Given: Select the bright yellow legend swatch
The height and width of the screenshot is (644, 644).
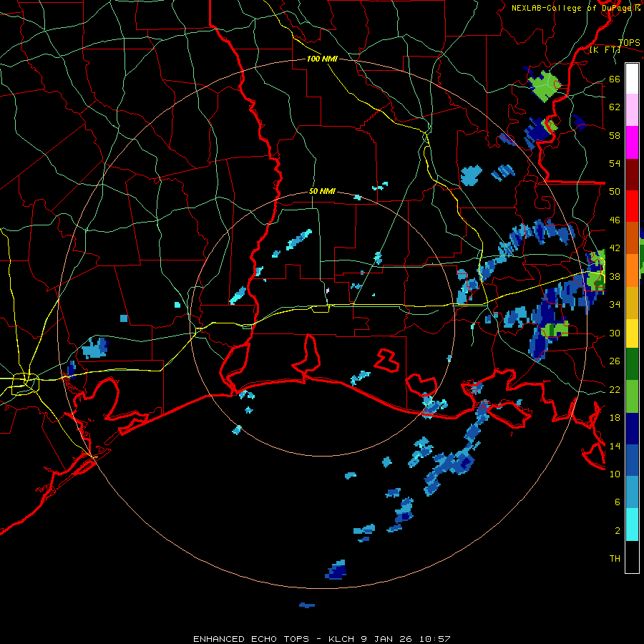Looking at the screenshot, I should coord(632,333).
